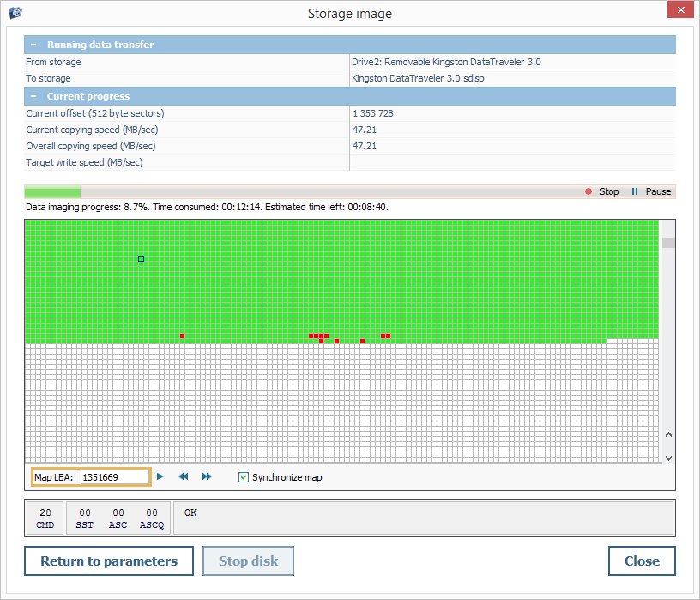Click the Map LBA input field
Image resolution: width=700 pixels, height=600 pixels.
113,477
